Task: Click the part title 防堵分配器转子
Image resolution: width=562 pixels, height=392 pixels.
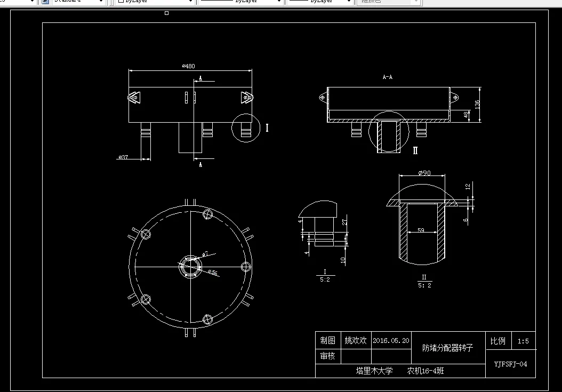Action: point(448,348)
